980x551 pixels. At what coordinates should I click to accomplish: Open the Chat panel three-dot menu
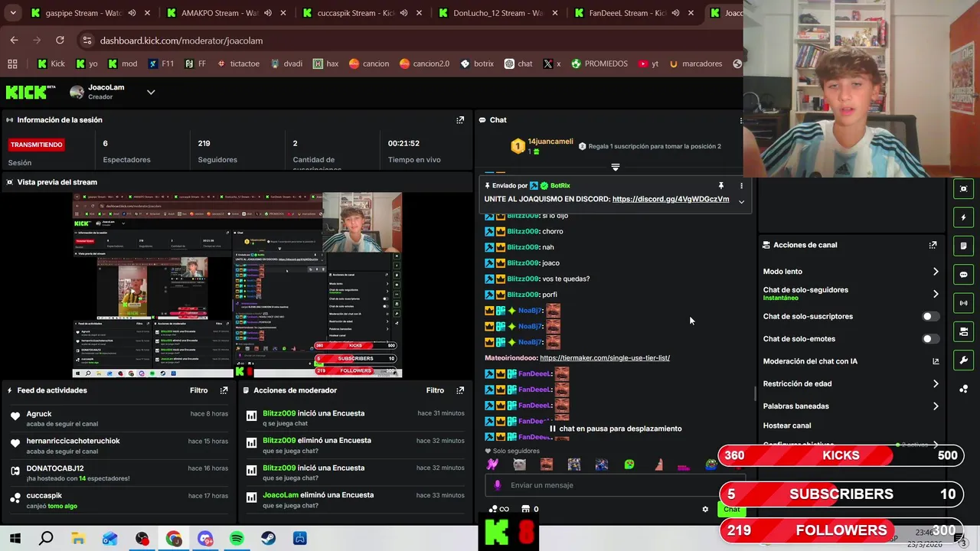pyautogui.click(x=740, y=120)
